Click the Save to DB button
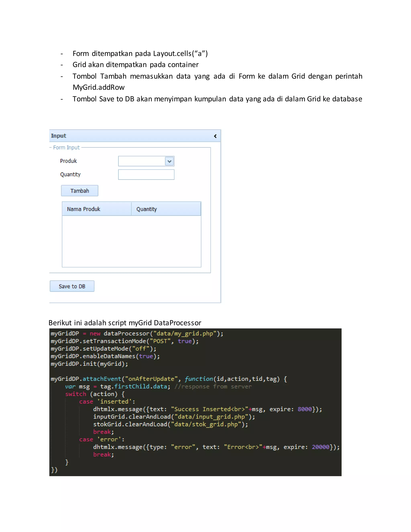411x532 pixels. 72,286
